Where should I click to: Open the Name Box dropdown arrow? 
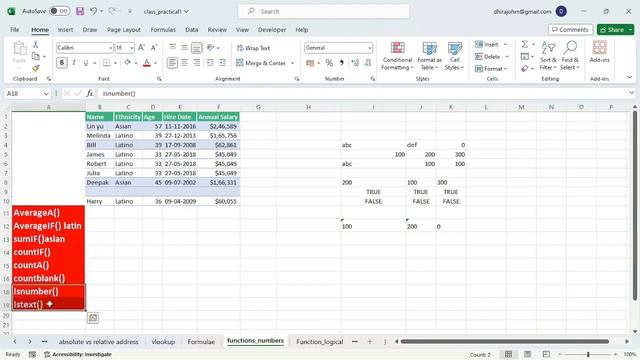(46, 93)
